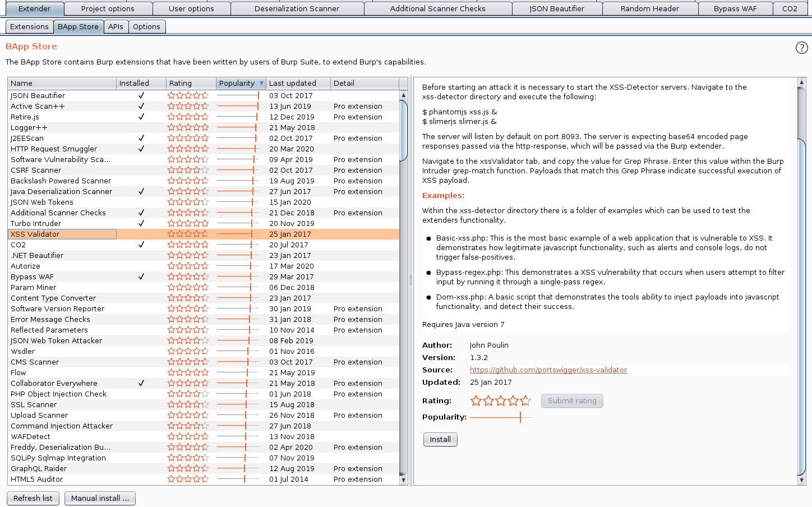This screenshot has height=507, width=812.
Task: Click rating stars in the Autorize row
Action: (188, 266)
